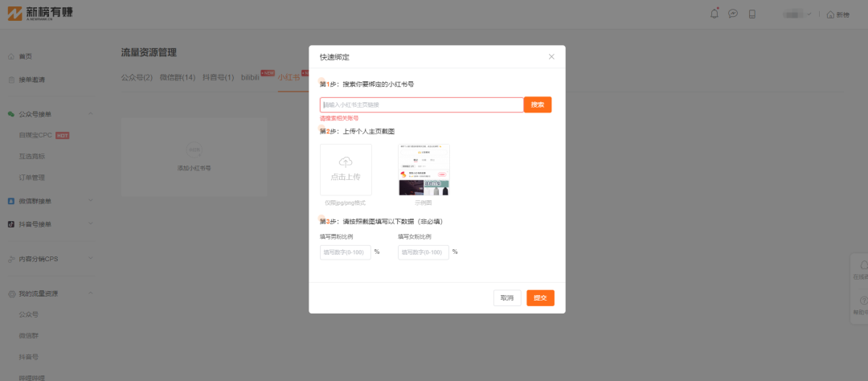
Task: Open the chat message bubble icon
Action: [x=733, y=14]
